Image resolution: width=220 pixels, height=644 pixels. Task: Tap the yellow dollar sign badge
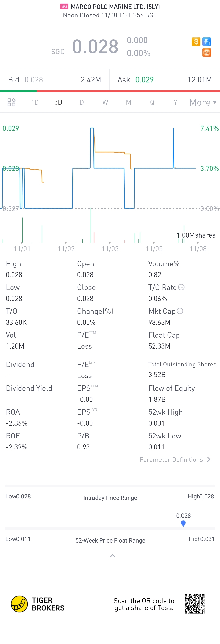tap(196, 41)
